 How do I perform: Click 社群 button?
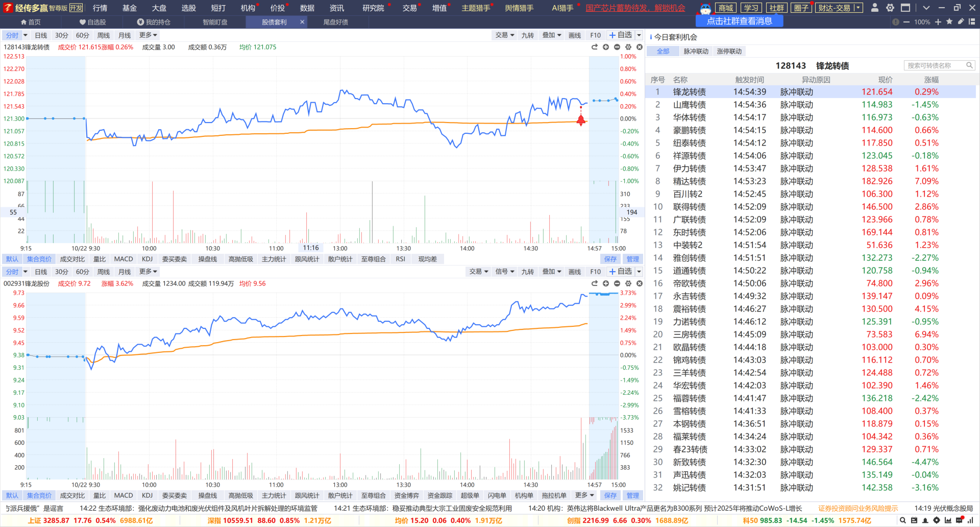click(x=777, y=8)
